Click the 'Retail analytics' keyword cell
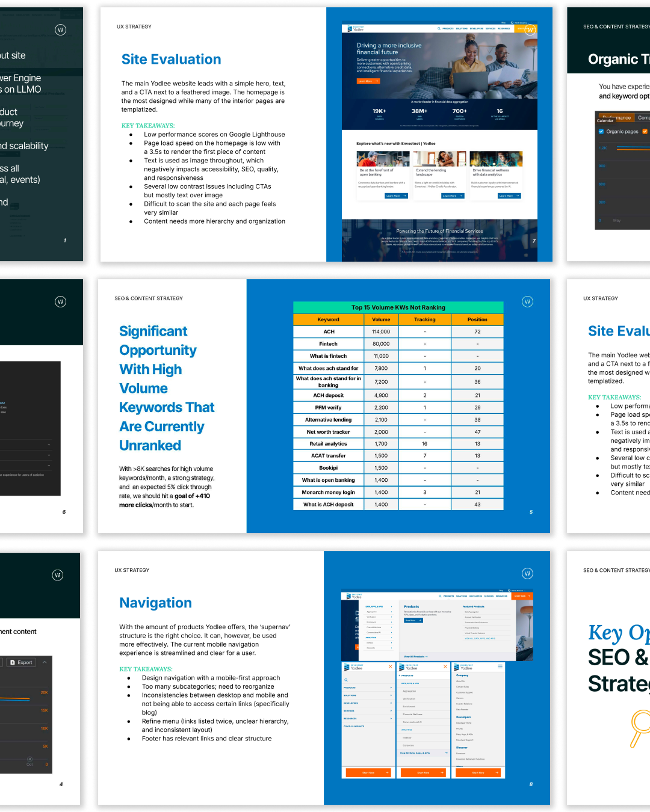Viewport: 650px width, 812px height. [328, 444]
